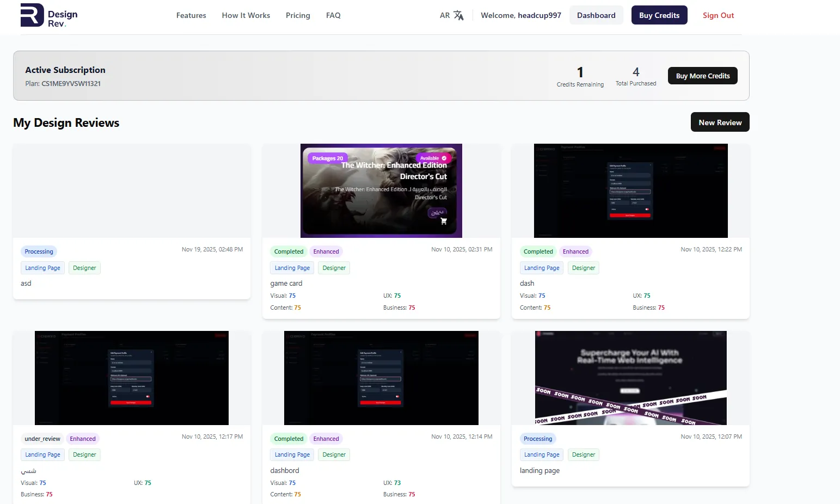840x504 pixels.
Task: Click Landing Page tag on dashbord card
Action: [x=292, y=454]
